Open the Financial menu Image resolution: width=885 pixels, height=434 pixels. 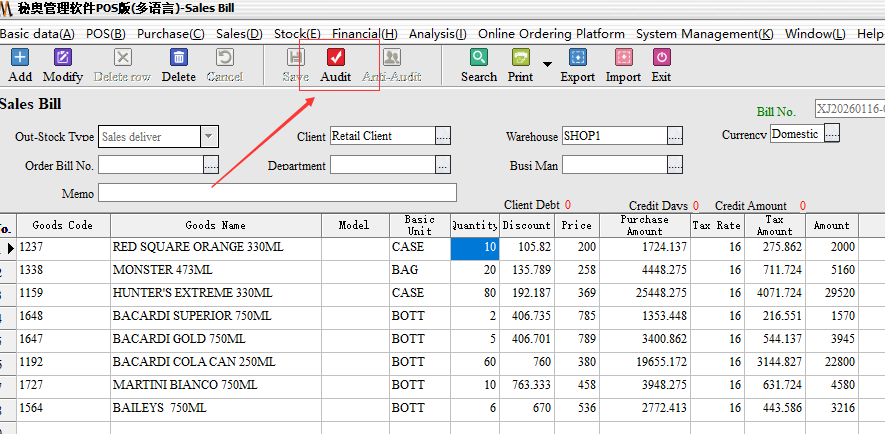point(364,34)
